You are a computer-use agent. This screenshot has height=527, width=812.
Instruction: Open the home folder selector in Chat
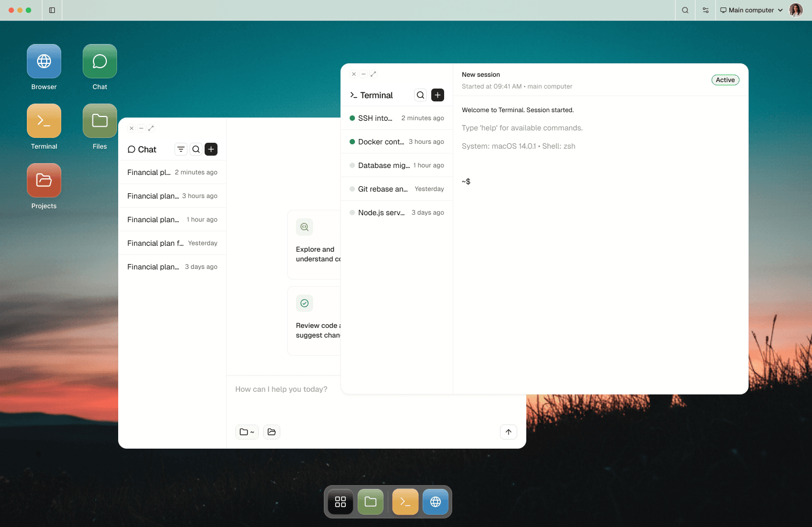tap(247, 432)
